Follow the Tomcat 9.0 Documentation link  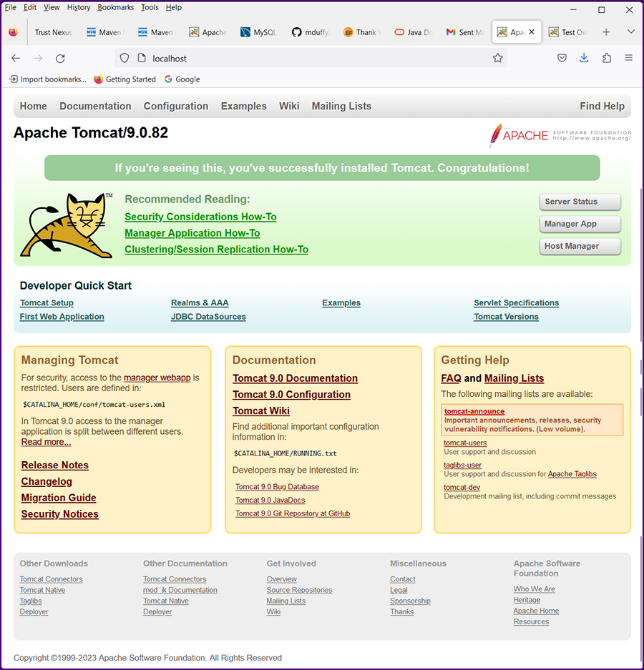[x=295, y=378]
